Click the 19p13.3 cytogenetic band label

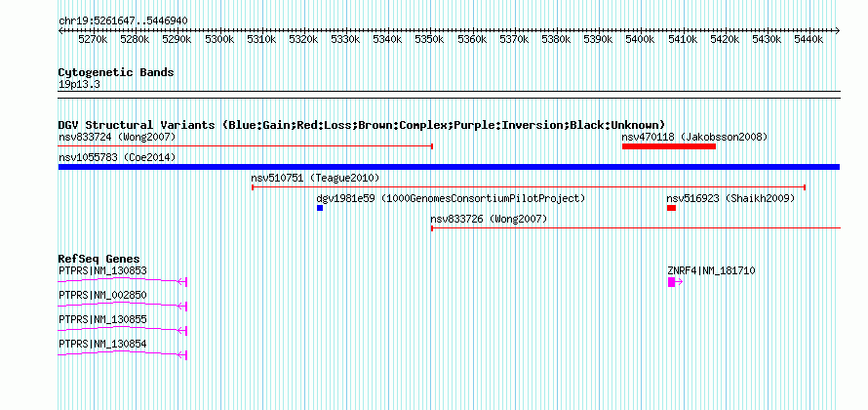coord(79,85)
